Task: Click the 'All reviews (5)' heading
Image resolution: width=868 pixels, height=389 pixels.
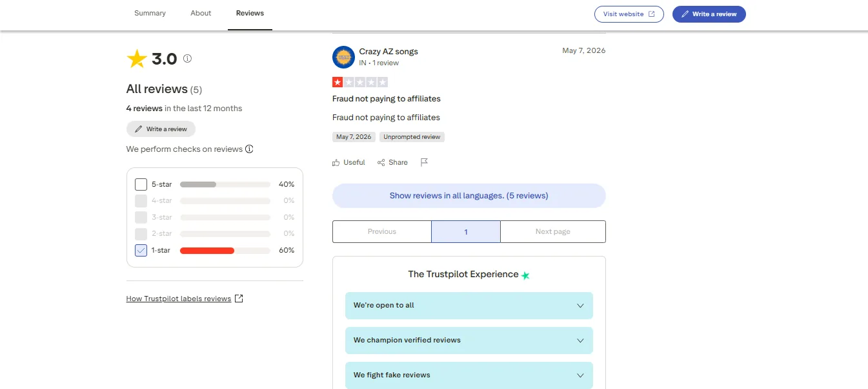Action: click(x=164, y=89)
